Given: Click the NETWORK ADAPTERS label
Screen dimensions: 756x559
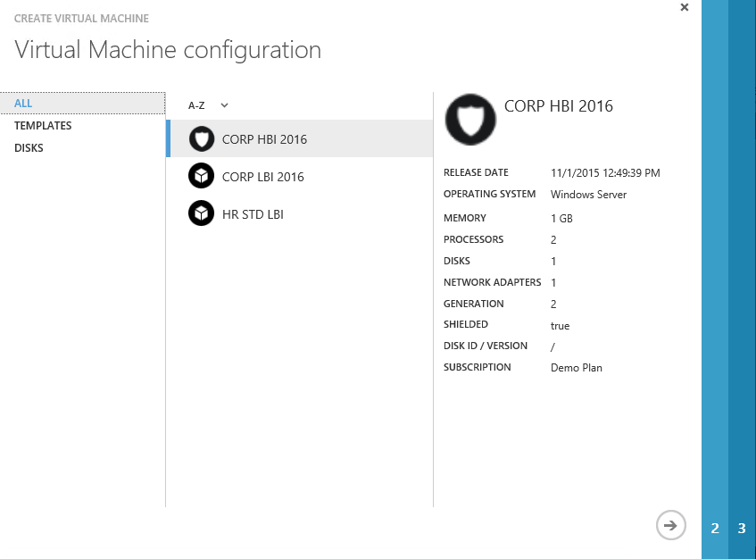Looking at the screenshot, I should 493,282.
